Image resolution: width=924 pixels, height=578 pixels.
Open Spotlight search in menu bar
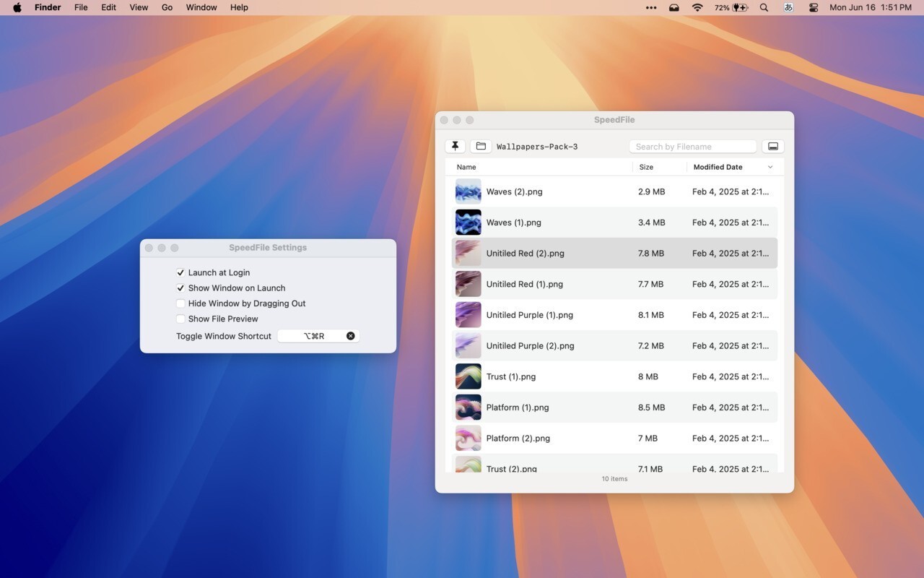[764, 7]
